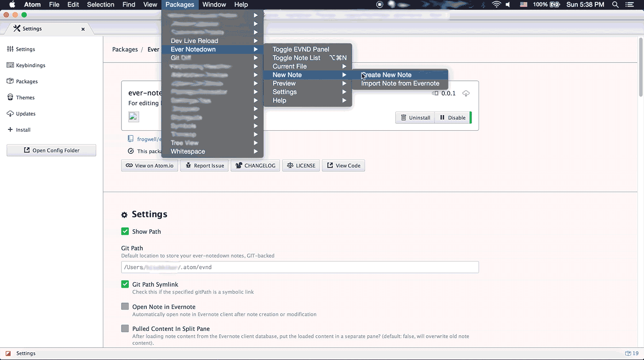The width and height of the screenshot is (644, 360).
Task: Expand the Whitespace submenu
Action: [213, 151]
